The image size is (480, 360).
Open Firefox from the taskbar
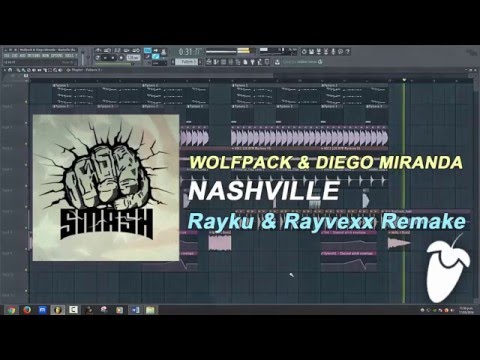point(27,310)
